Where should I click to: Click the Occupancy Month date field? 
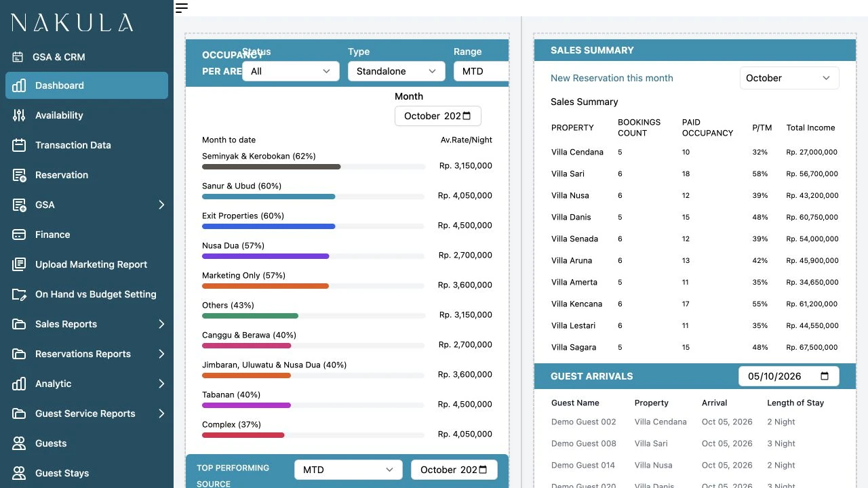(x=438, y=116)
